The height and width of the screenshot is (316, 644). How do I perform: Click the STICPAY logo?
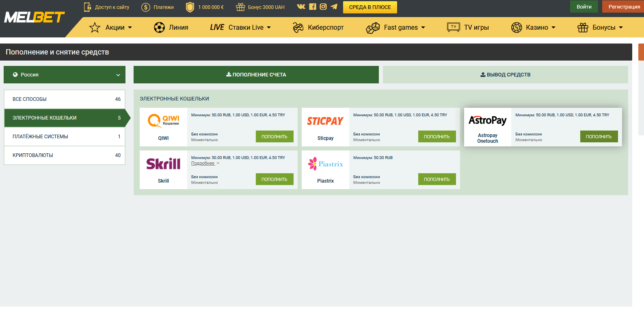[325, 121]
